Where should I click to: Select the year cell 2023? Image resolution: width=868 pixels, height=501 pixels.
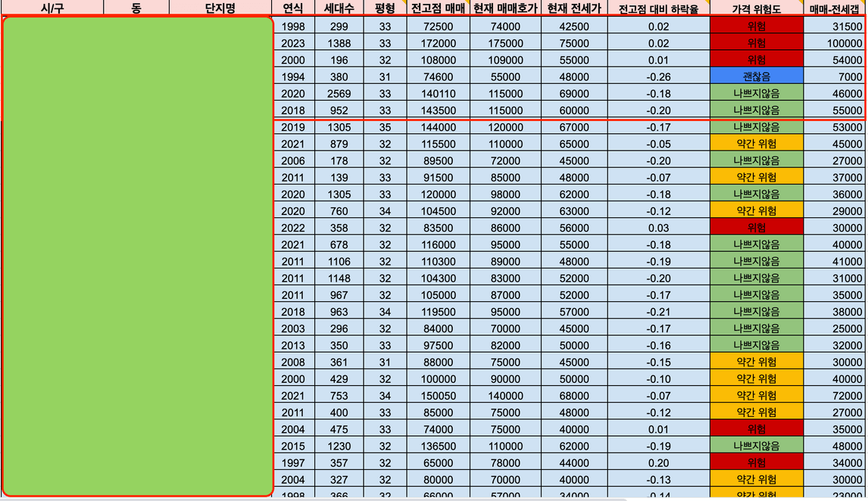[293, 43]
